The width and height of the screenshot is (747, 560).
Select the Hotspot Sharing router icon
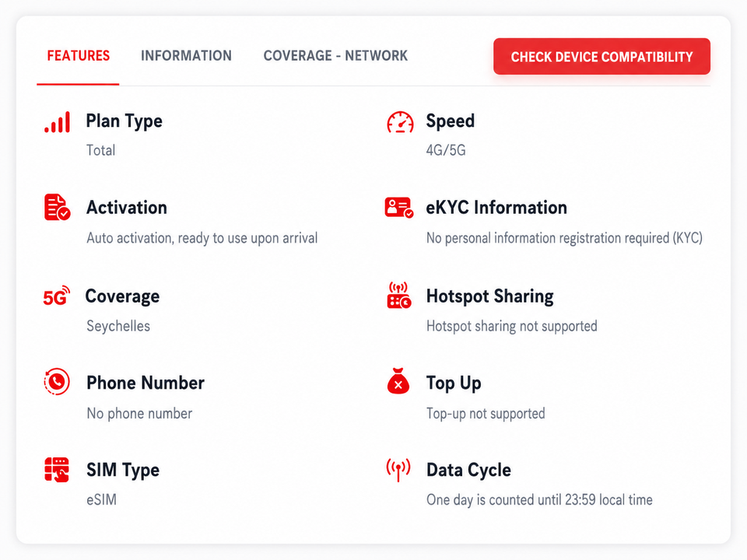tap(398, 296)
